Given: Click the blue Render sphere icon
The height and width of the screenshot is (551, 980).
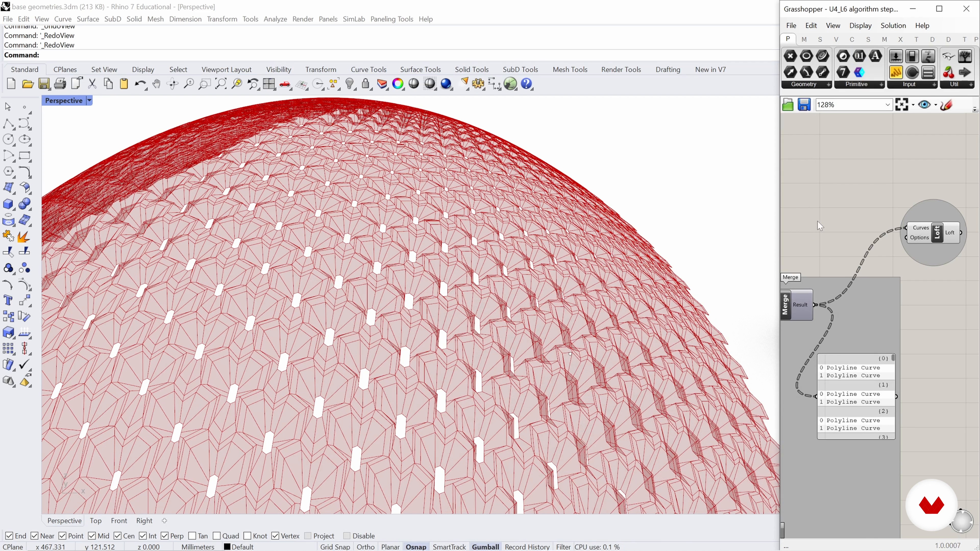Looking at the screenshot, I should point(446,84).
